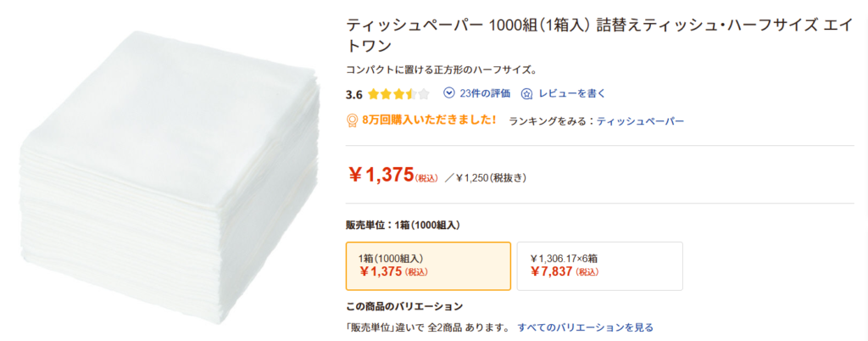Click the tissue paper product image
868x341 pixels.
point(165,174)
